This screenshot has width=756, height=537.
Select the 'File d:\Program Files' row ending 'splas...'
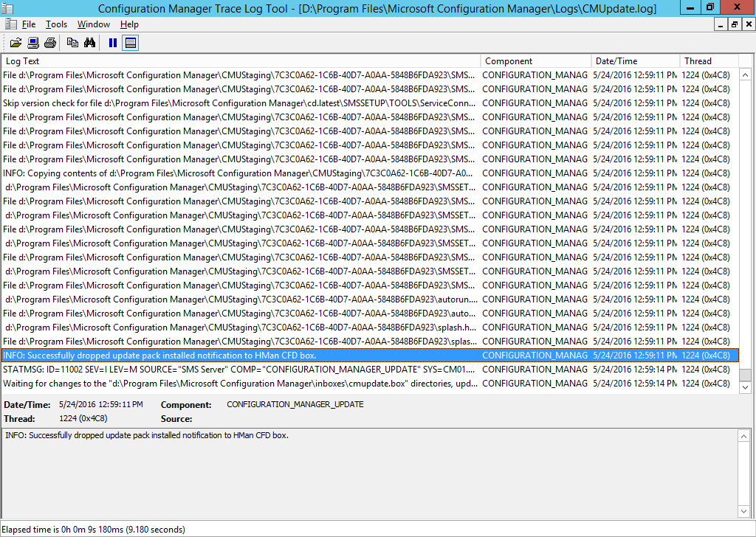(370, 341)
